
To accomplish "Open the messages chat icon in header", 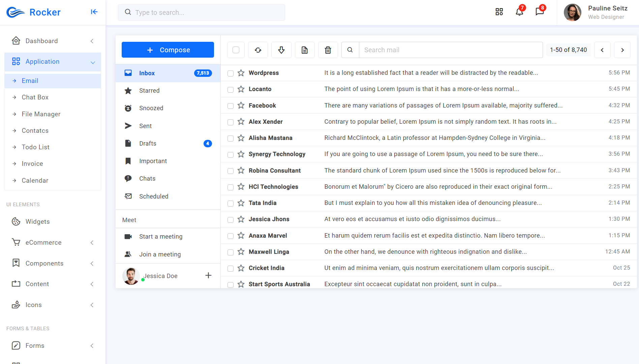I will [x=539, y=11].
